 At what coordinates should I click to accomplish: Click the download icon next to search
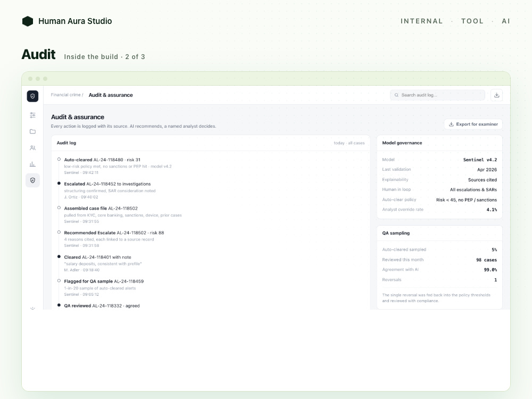(496, 95)
